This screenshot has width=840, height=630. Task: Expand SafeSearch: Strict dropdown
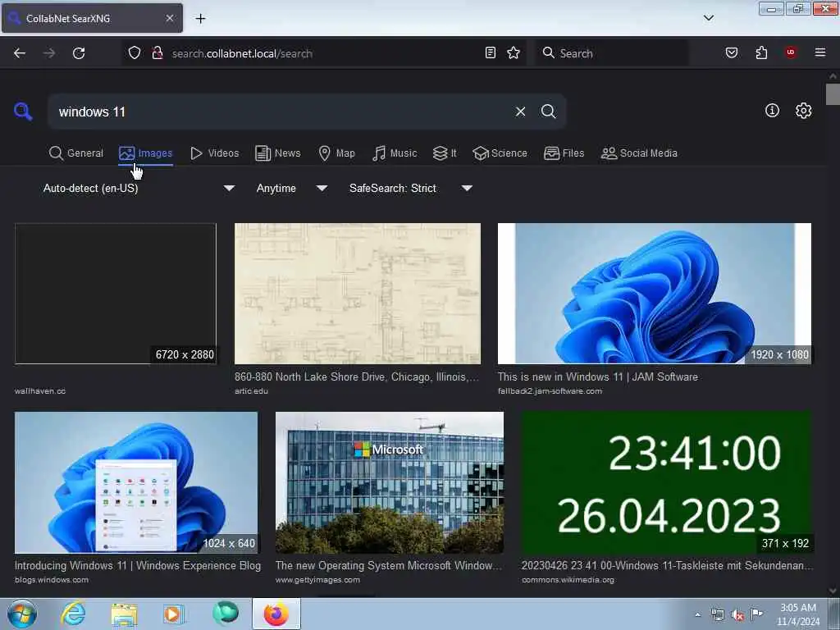coord(410,188)
